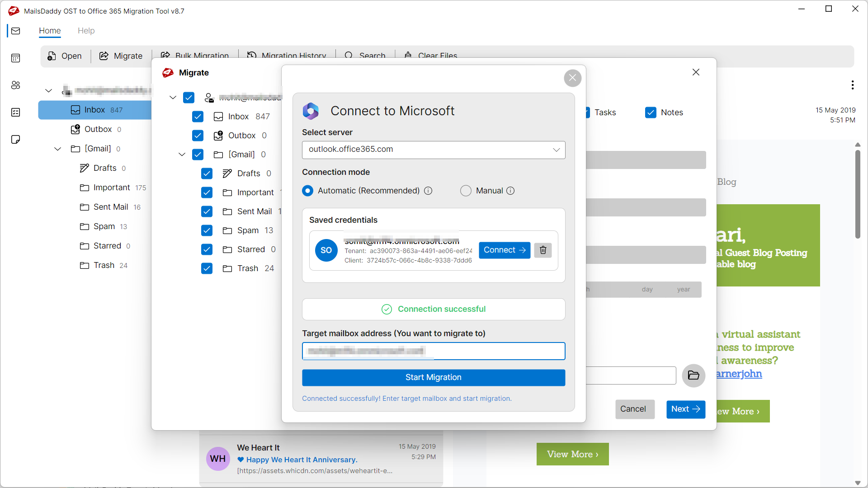Viewport: 868px width, 488px height.
Task: Click the Microsoft 365 logo in the dialog
Action: tap(311, 111)
